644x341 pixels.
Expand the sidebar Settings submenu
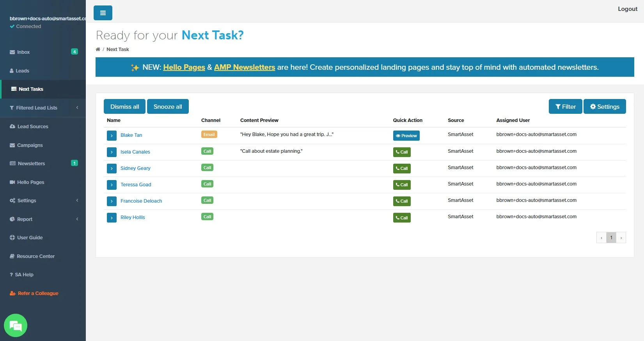pyautogui.click(x=43, y=201)
